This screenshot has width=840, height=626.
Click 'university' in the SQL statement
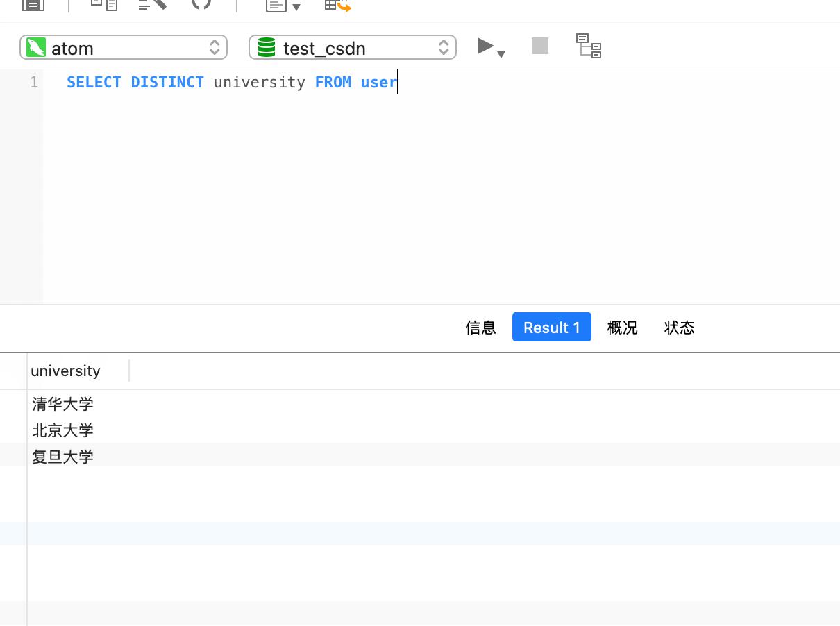coord(260,83)
